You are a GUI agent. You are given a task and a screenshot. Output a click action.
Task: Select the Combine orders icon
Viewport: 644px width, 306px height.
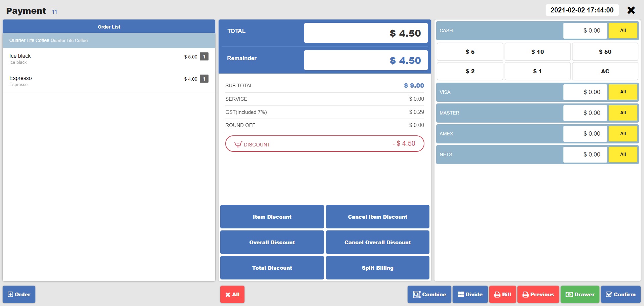(416, 294)
